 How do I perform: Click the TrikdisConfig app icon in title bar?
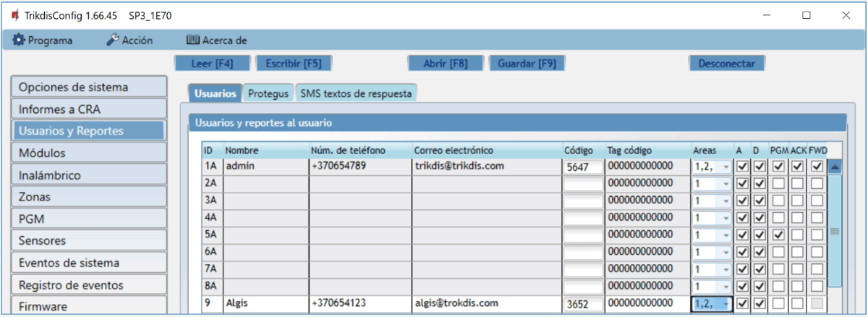[x=14, y=14]
